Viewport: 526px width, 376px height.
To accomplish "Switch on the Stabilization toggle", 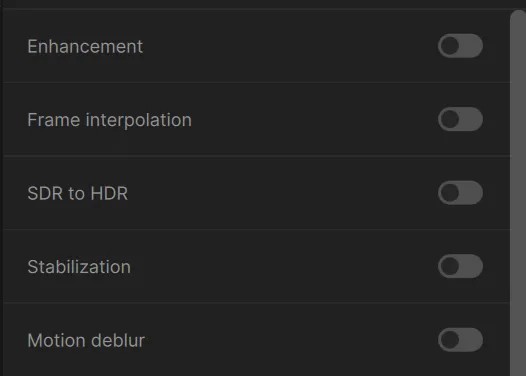I will pyautogui.click(x=460, y=266).
